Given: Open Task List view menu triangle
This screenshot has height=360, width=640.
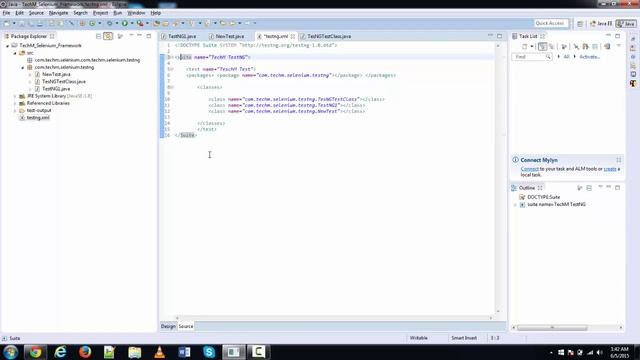Looking at the screenshot, I should 619,46.
